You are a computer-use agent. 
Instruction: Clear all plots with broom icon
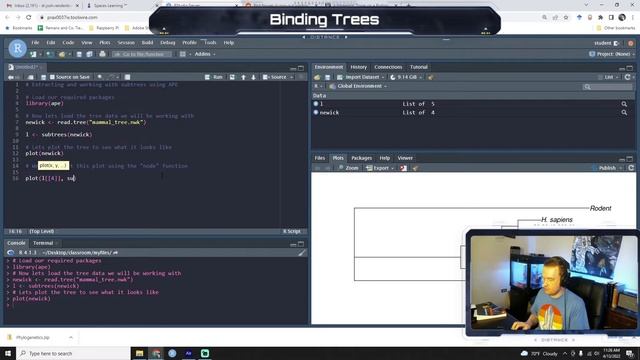pyautogui.click(x=415, y=168)
